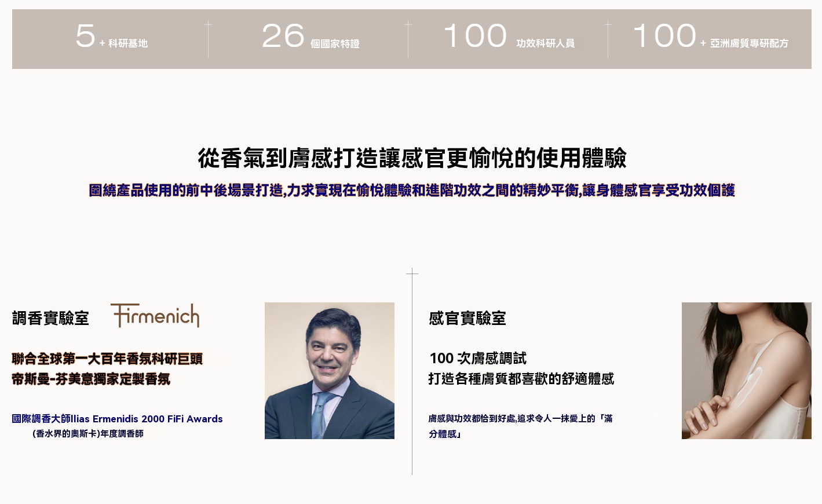Click the '帝斯曼-芬美意獨家定製香氛' line
Viewport: 822px width, 504px height.
click(x=91, y=379)
